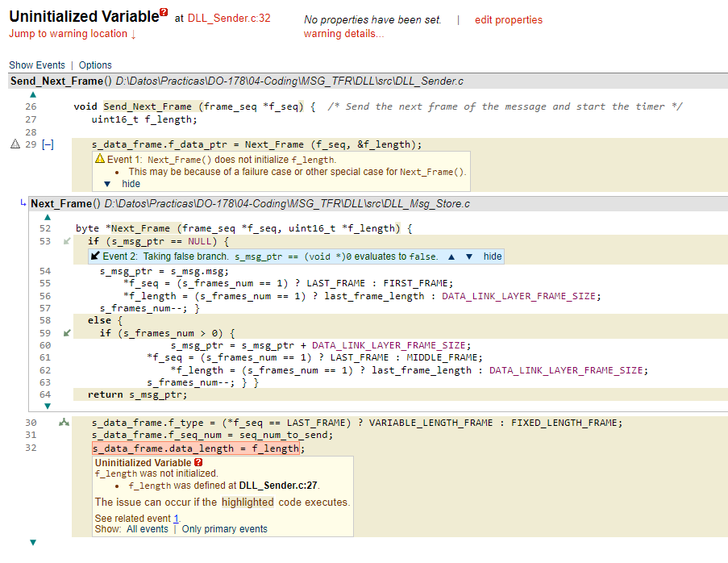Hide the Event 1 message box
The image size is (728, 563).
pyautogui.click(x=131, y=184)
